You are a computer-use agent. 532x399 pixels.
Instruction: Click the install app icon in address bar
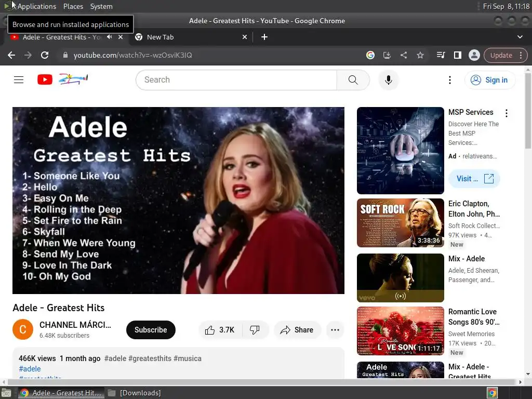(387, 55)
